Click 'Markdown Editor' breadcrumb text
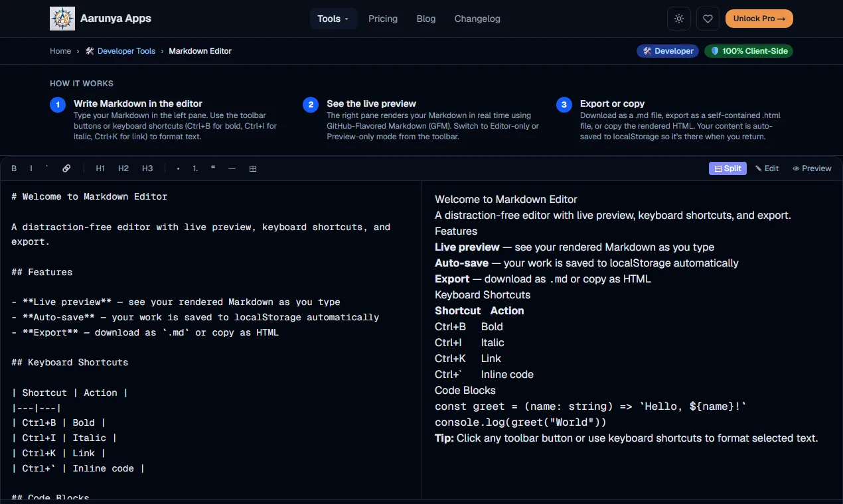The image size is (843, 504). coord(200,51)
